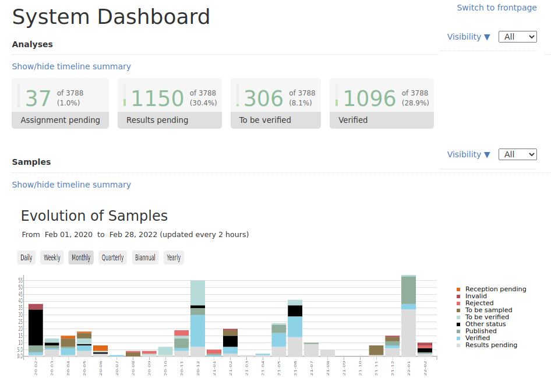
Task: Switch chart to Yearly view
Action: [x=174, y=257]
